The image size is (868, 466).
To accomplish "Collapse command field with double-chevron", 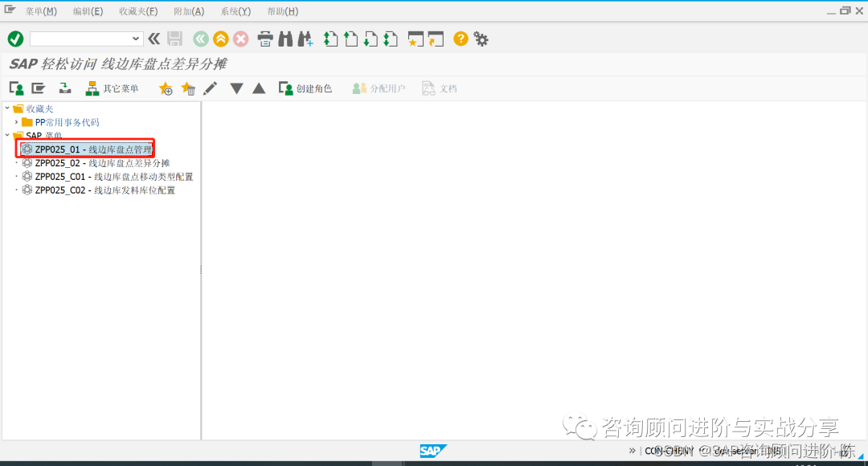I will [x=154, y=39].
